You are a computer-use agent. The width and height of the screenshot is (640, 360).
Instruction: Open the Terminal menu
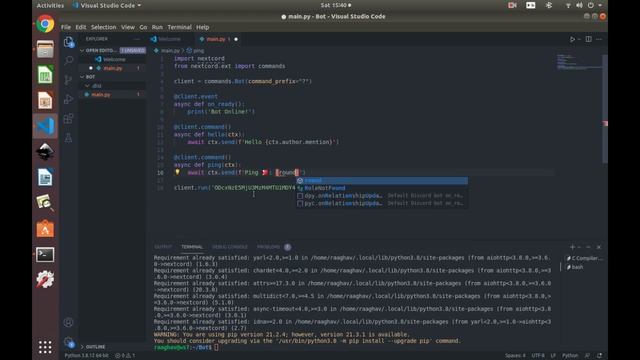179,27
